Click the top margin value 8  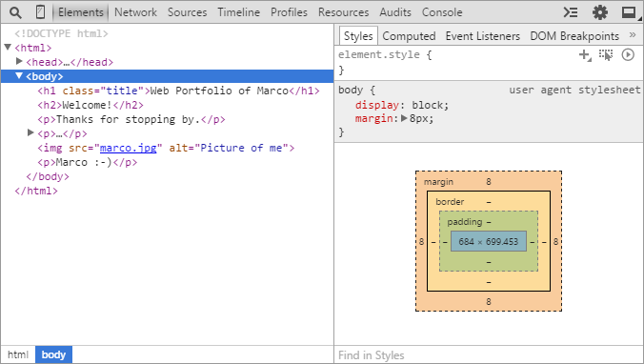pos(489,182)
